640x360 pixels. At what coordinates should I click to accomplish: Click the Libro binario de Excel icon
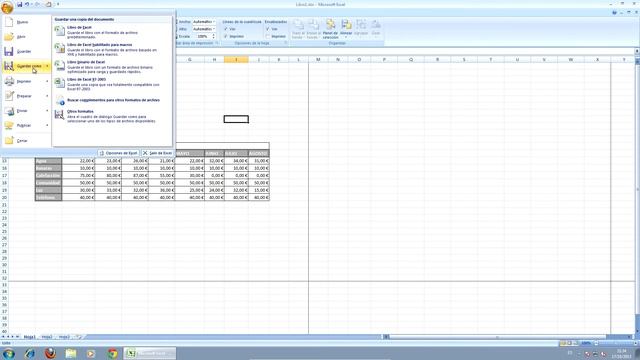[60, 66]
